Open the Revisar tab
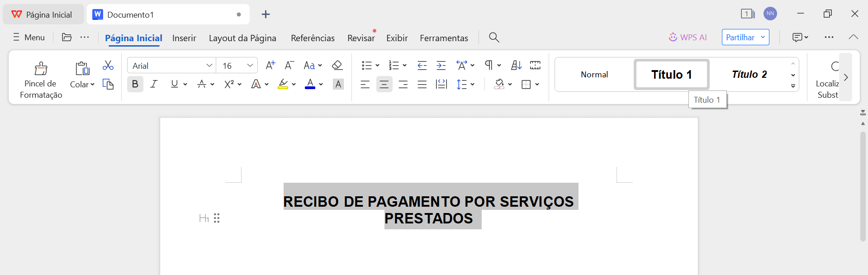The height and width of the screenshot is (275, 868). click(x=361, y=38)
